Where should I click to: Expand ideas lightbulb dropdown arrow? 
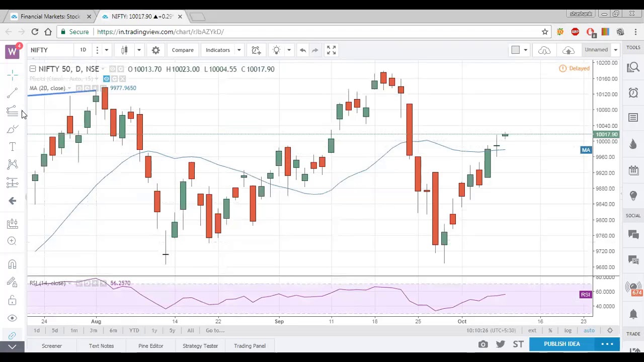289,50
